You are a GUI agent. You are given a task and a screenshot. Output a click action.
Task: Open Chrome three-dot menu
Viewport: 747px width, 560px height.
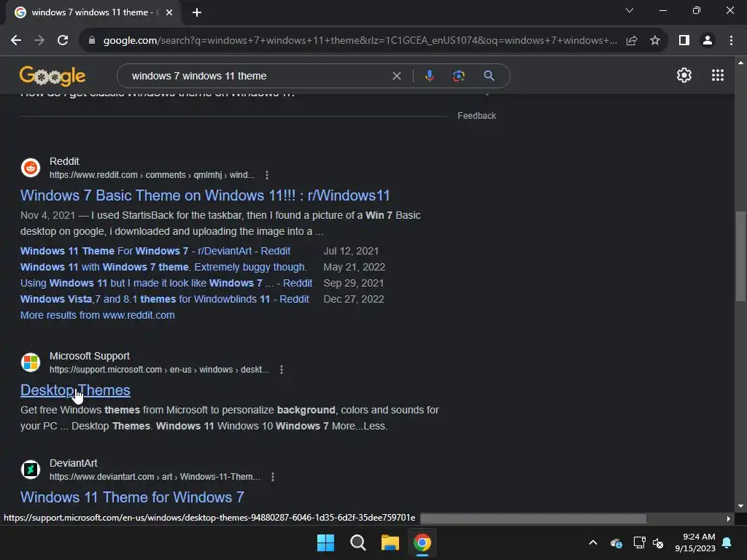731,41
